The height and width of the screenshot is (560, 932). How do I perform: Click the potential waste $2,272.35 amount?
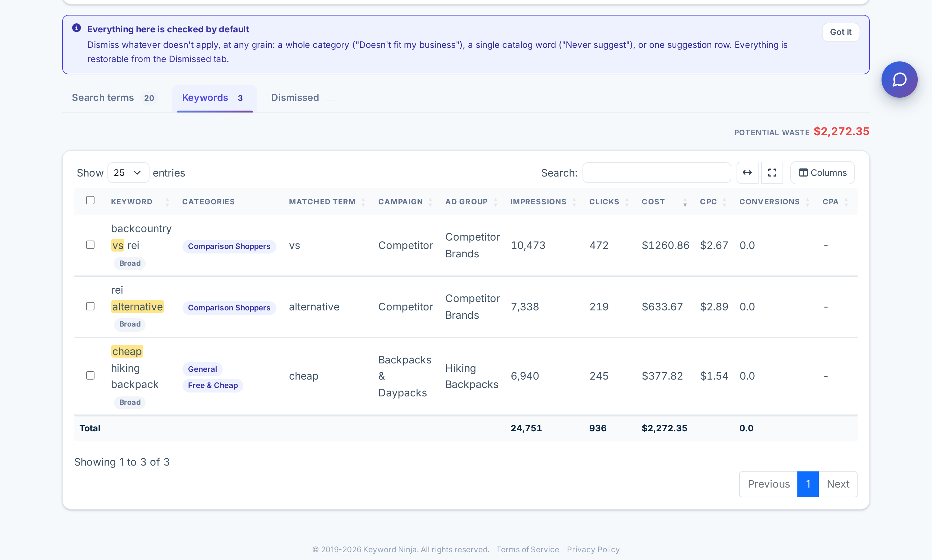coord(841,131)
